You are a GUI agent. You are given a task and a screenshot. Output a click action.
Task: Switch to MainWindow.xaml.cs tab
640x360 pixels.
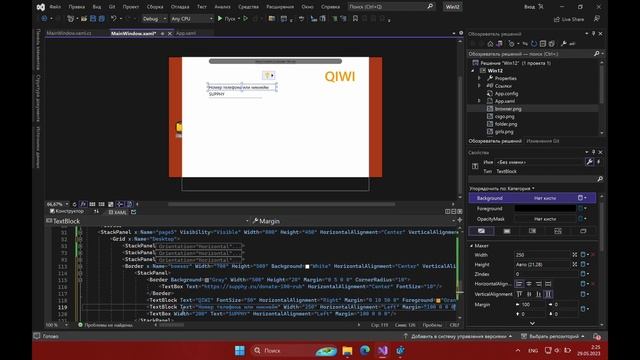[x=69, y=33]
